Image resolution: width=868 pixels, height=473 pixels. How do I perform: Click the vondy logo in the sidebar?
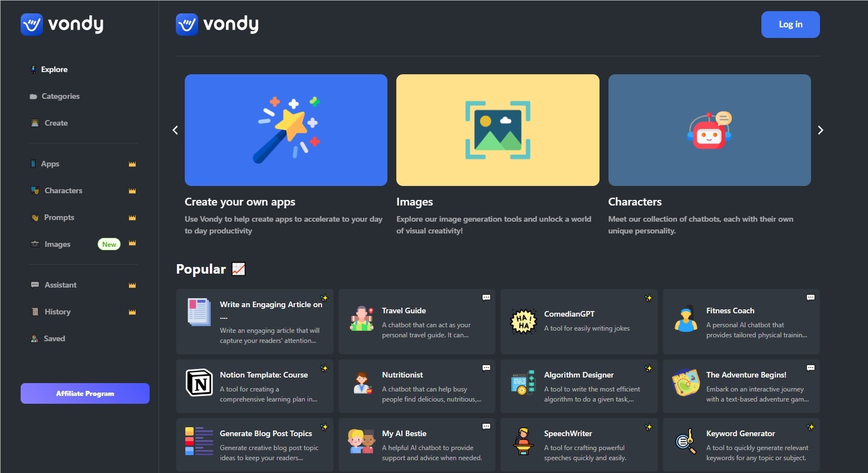point(62,25)
